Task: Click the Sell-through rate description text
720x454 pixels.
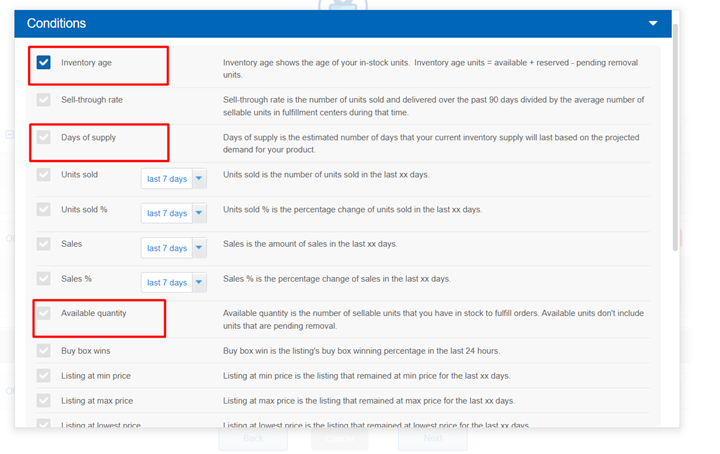Action: pyautogui.click(x=433, y=106)
